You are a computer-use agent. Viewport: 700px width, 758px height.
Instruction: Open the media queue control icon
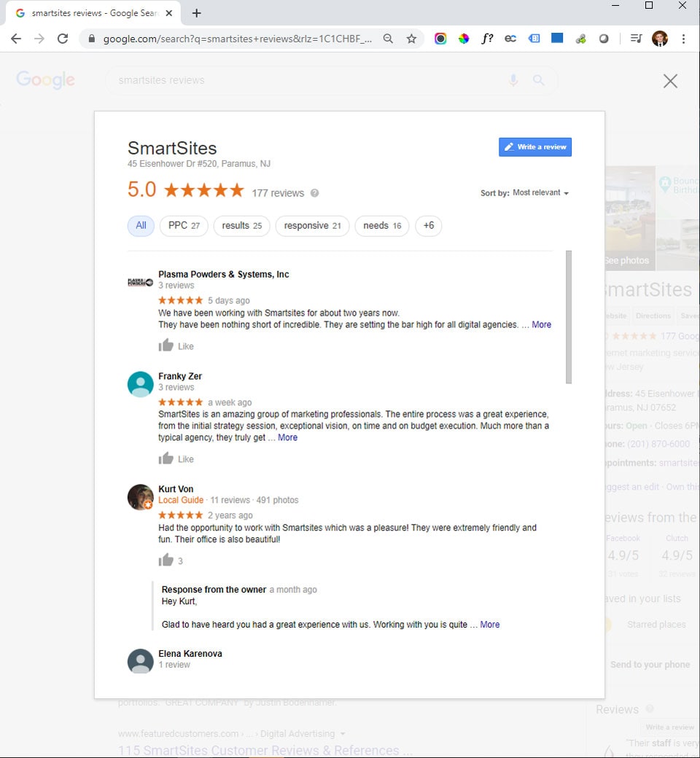tap(636, 39)
